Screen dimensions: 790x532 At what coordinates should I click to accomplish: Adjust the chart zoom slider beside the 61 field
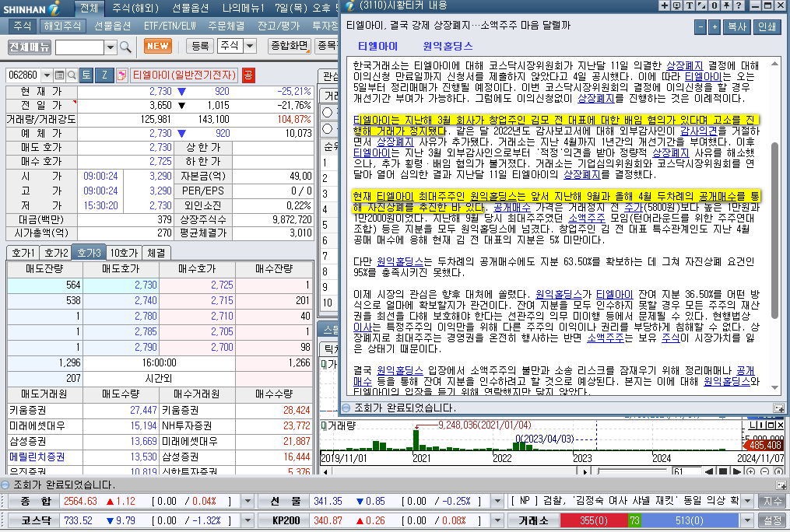coord(632,471)
